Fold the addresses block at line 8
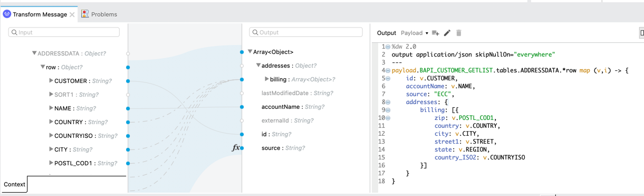Image resolution: width=644 pixels, height=196 pixels. (x=388, y=102)
